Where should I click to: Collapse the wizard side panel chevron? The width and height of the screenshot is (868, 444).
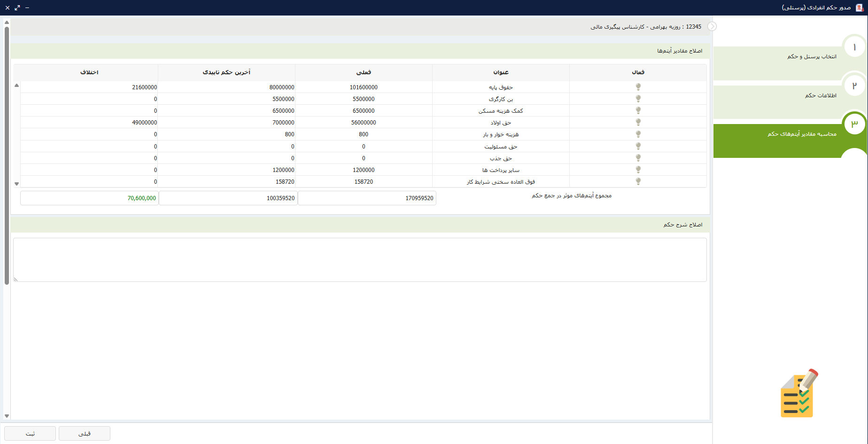click(712, 26)
